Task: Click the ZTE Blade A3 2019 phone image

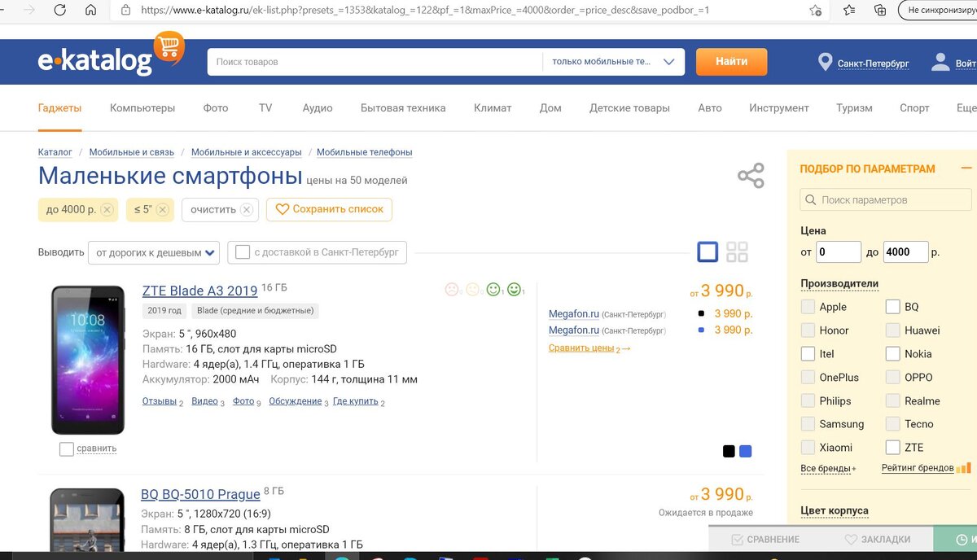Action: (x=88, y=360)
